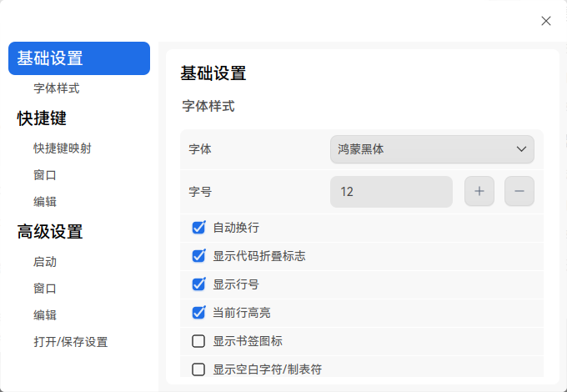Uncheck the 自动换行 checkbox
Viewport: 567px width, 392px height.
pos(198,228)
